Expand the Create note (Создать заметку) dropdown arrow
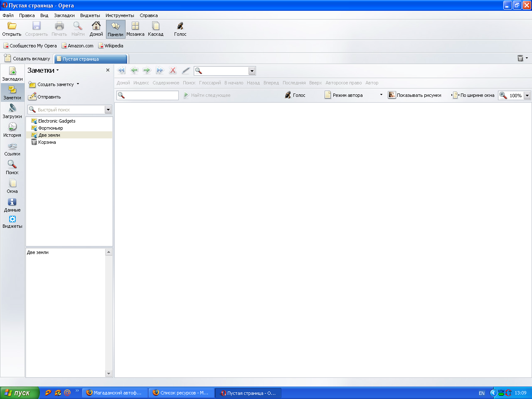 (78, 84)
